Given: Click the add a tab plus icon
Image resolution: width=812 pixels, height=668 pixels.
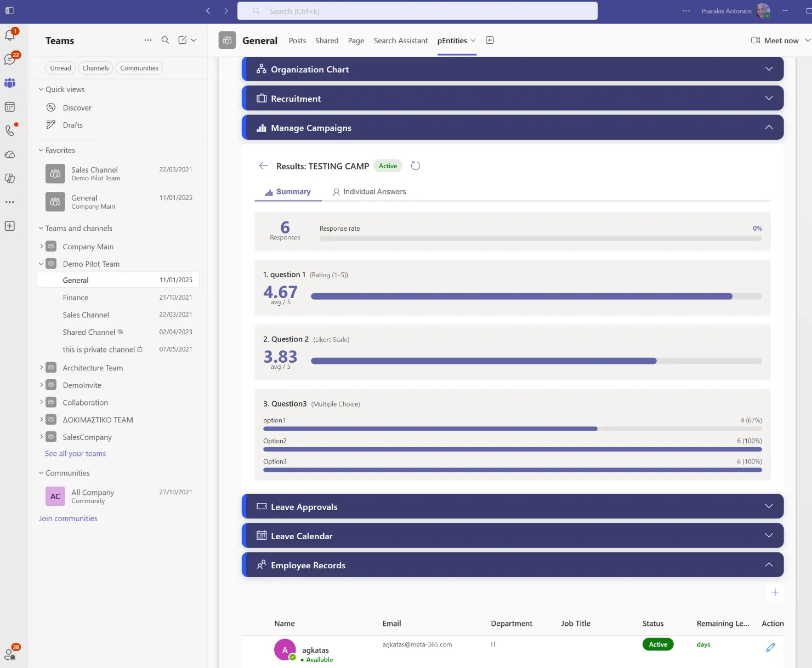Looking at the screenshot, I should pyautogui.click(x=490, y=40).
